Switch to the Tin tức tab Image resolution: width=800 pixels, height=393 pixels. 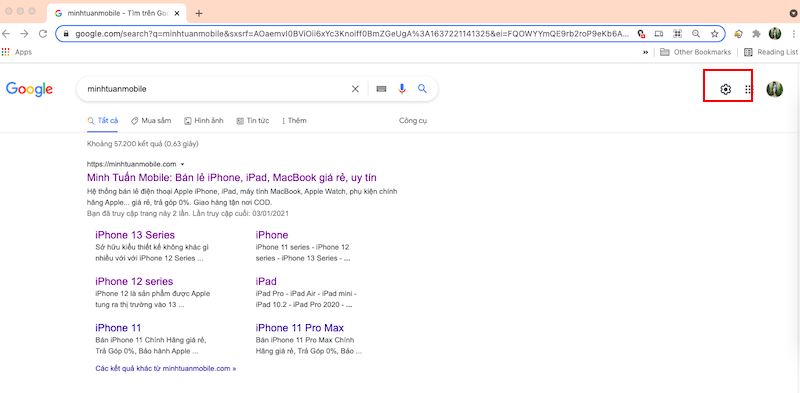(253, 121)
